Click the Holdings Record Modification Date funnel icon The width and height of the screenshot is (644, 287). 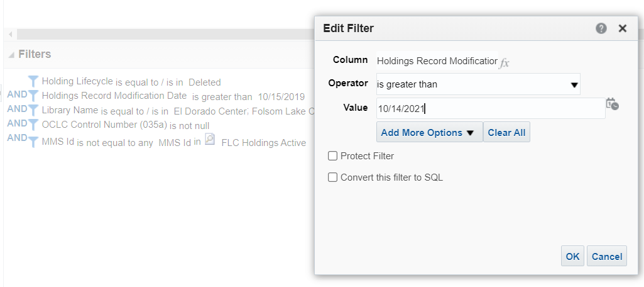point(33,96)
